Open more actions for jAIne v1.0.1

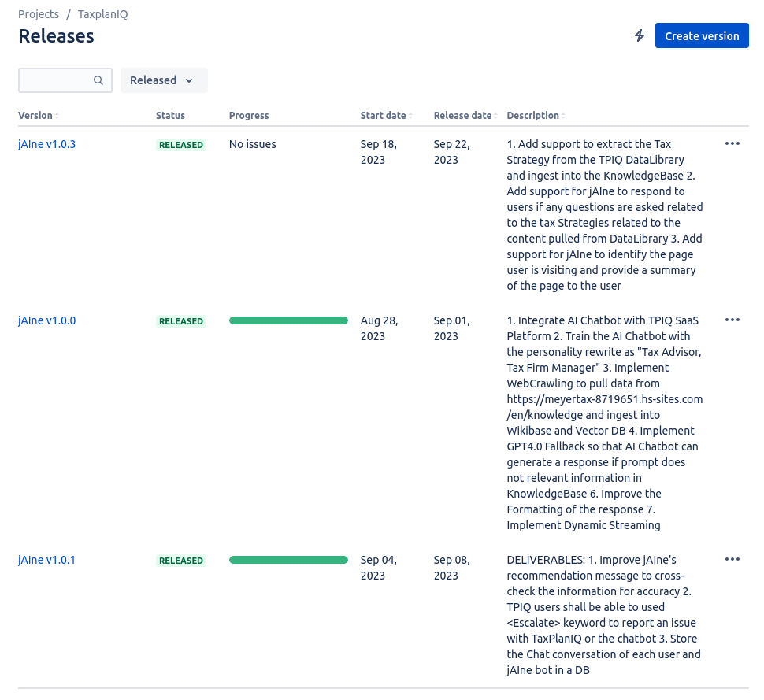(732, 559)
